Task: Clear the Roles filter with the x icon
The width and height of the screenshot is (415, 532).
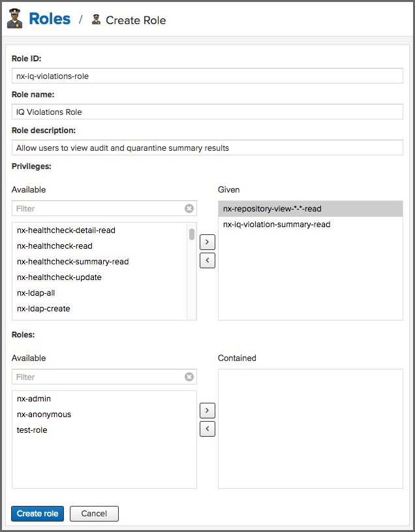Action: tap(189, 377)
